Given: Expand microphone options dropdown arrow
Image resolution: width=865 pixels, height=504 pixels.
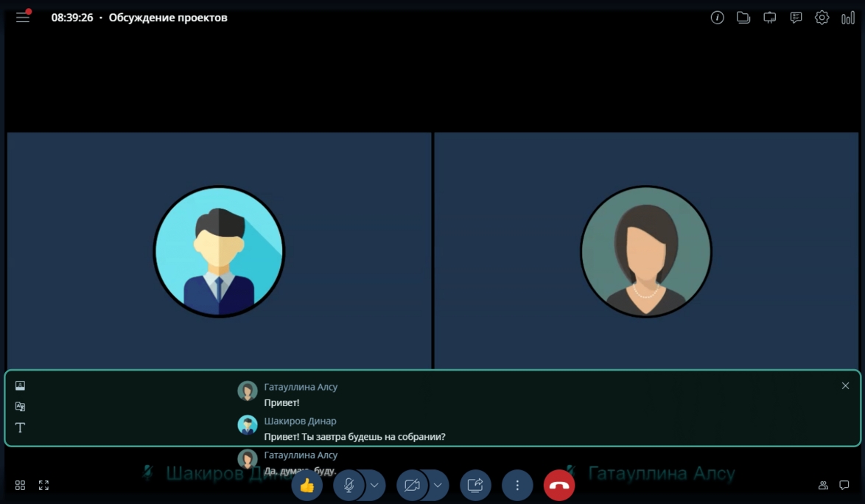Looking at the screenshot, I should [x=374, y=486].
